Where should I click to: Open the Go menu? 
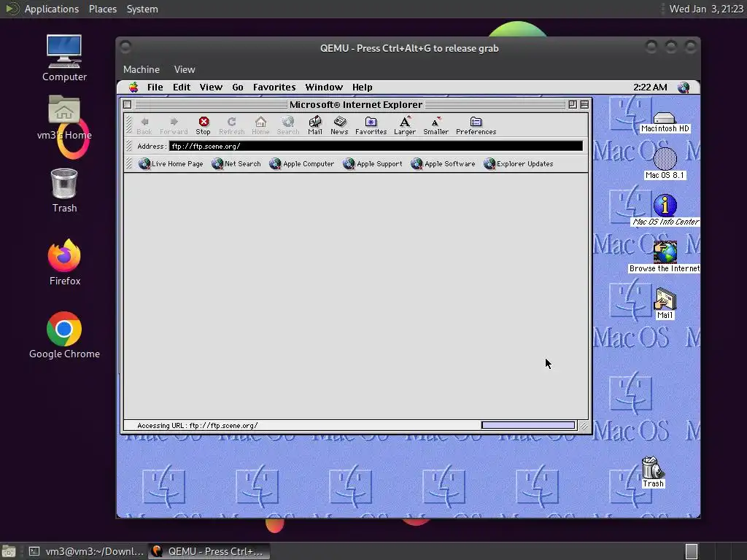click(x=238, y=87)
